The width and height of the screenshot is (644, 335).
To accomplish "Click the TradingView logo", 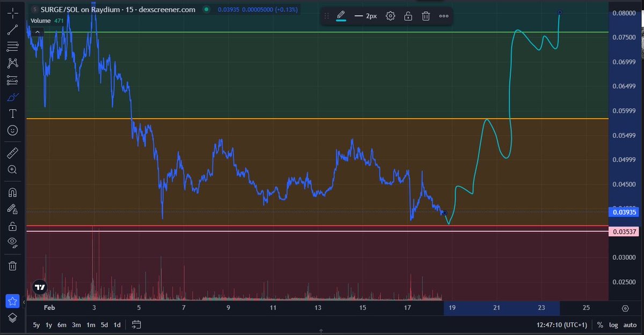I will click(x=39, y=287).
